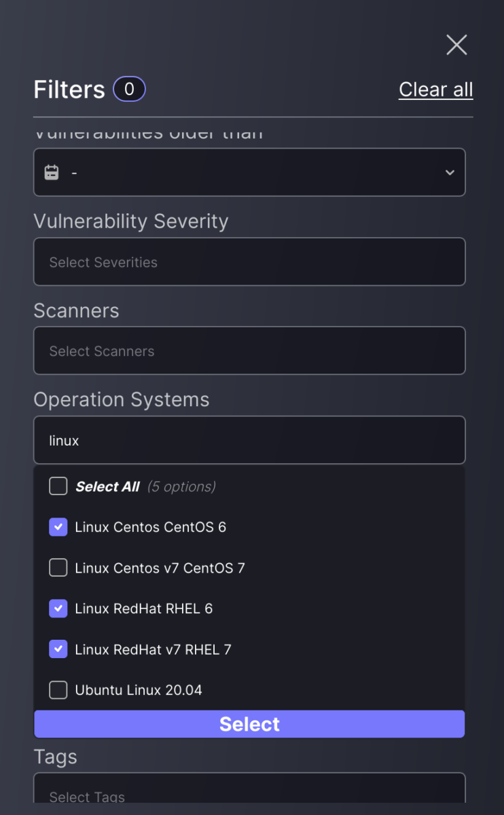504x815 pixels.
Task: Click the Linux RedHat RHEL 6 label
Action: [144, 609]
